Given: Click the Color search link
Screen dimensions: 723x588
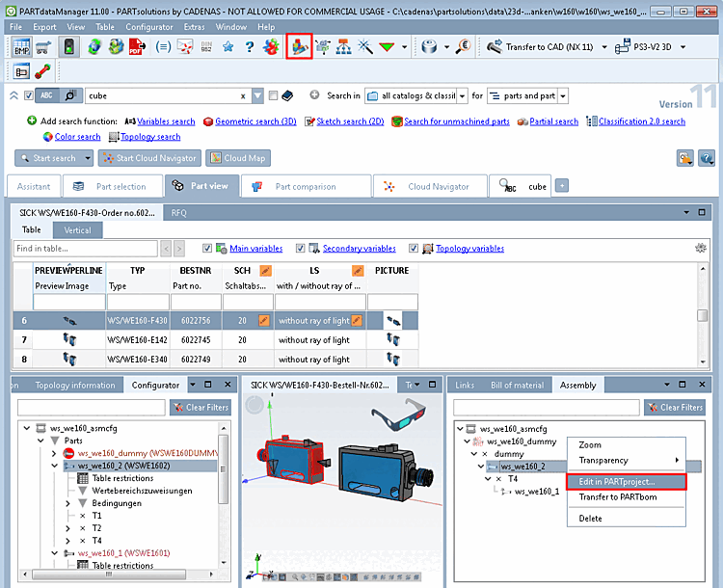Looking at the screenshot, I should point(77,137).
